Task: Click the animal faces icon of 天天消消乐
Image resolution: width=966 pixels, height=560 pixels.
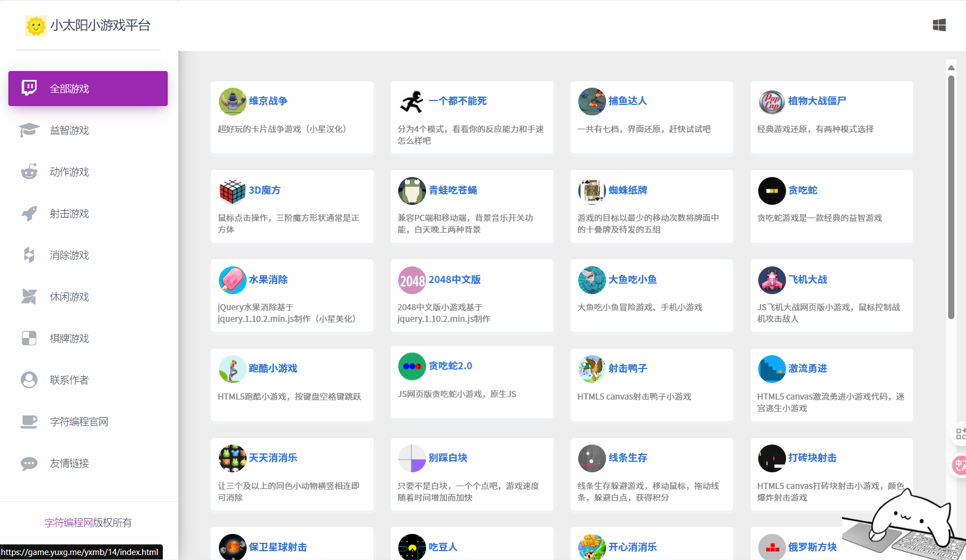Action: (x=233, y=458)
